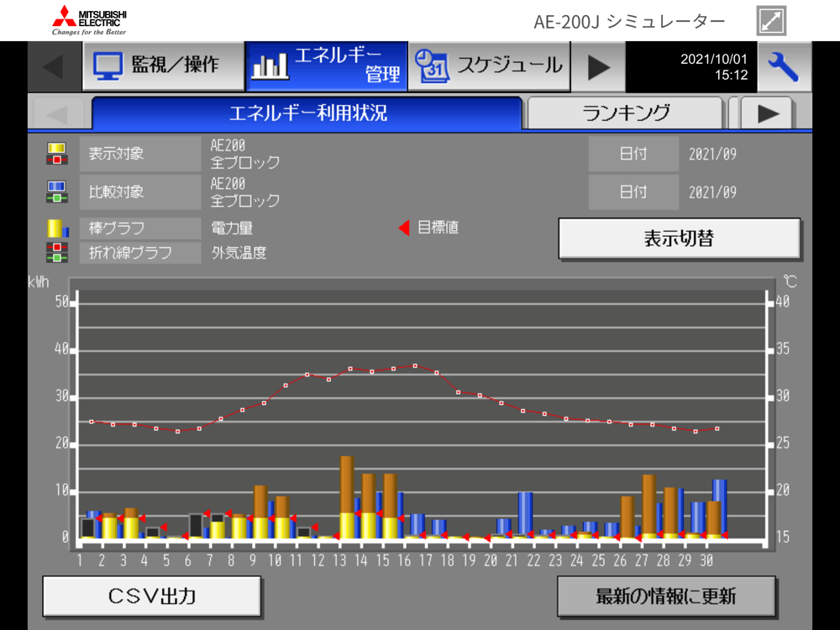
Task: Click the yellow 棒グラフ bar icon
Action: tap(57, 228)
